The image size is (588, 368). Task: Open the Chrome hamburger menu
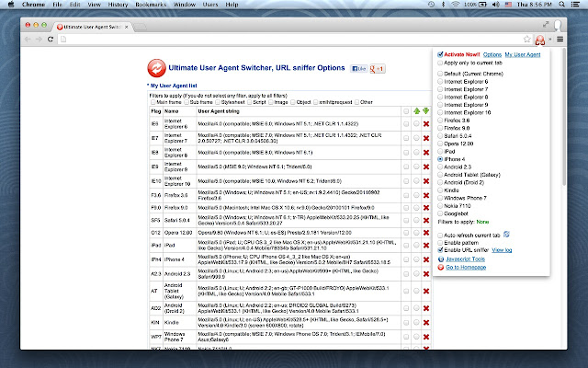point(560,39)
